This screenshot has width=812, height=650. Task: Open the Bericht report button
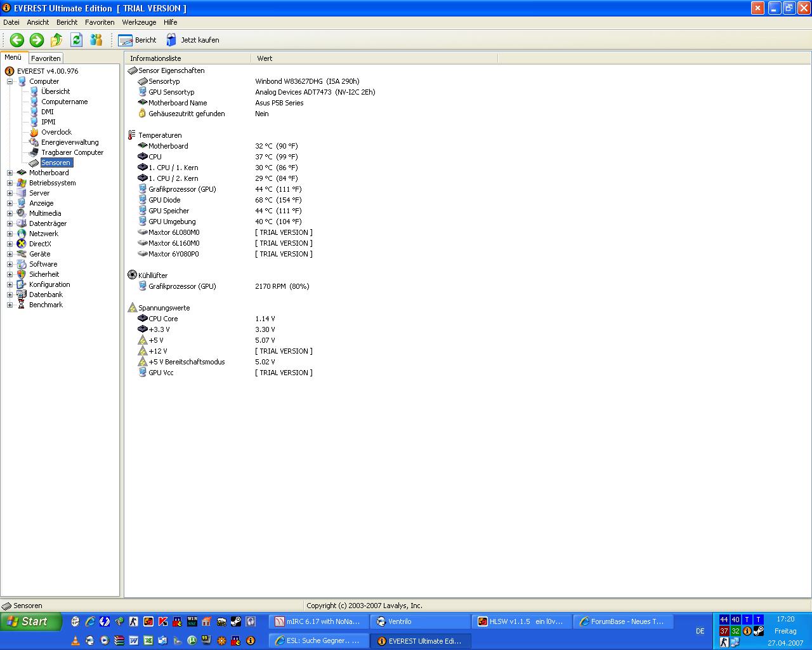pos(137,40)
